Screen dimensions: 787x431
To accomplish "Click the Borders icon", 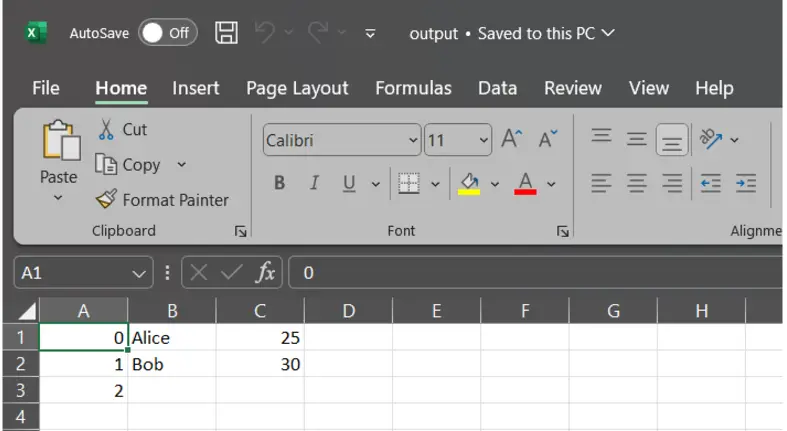I will (x=409, y=183).
